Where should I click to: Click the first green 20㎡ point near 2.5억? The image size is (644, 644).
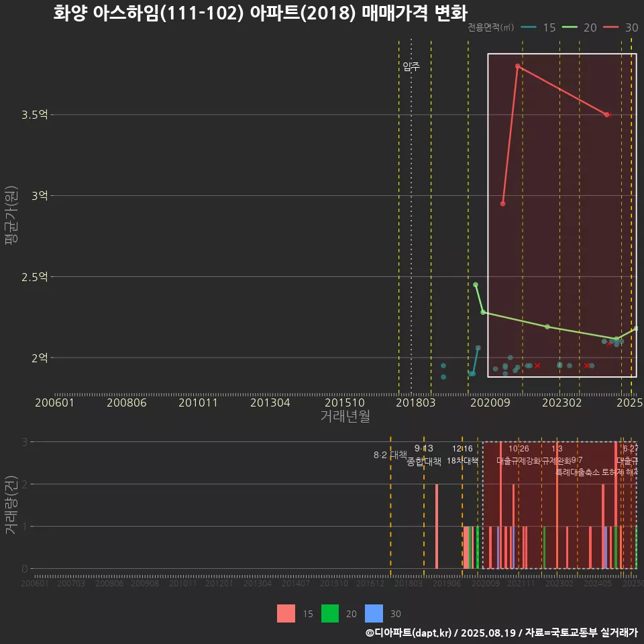(476, 284)
